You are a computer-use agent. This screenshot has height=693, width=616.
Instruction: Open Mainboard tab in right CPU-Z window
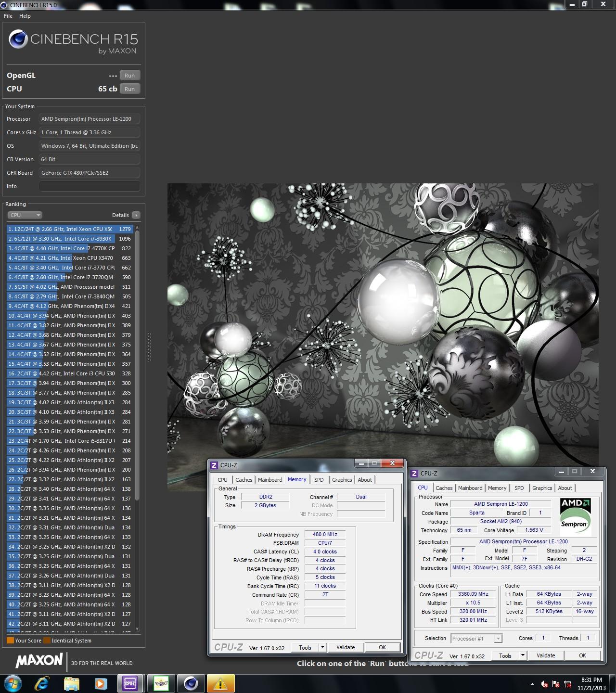tap(470, 488)
